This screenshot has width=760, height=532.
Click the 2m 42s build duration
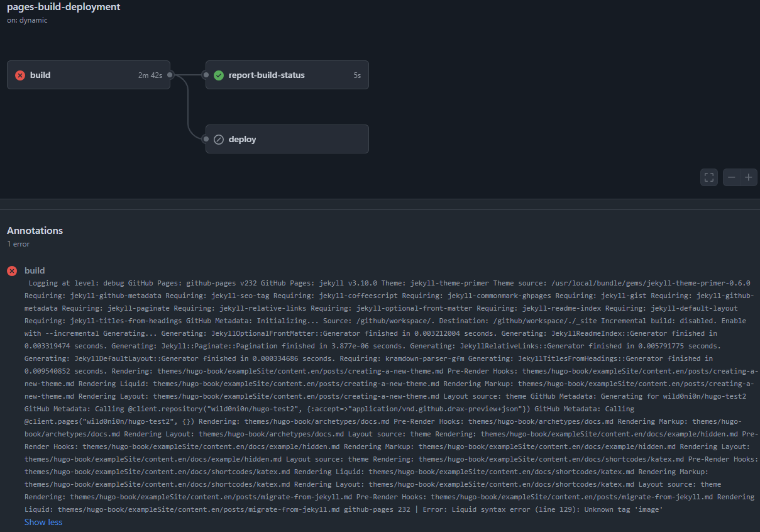click(150, 75)
